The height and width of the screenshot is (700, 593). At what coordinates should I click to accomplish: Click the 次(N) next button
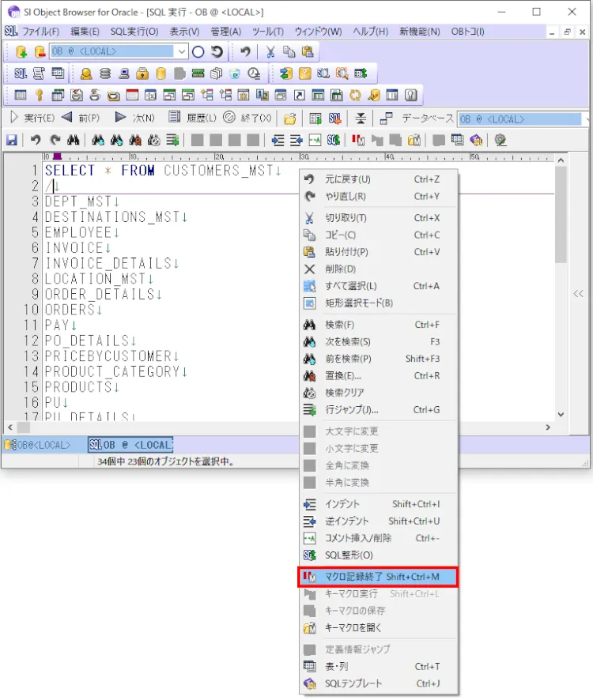point(135,118)
